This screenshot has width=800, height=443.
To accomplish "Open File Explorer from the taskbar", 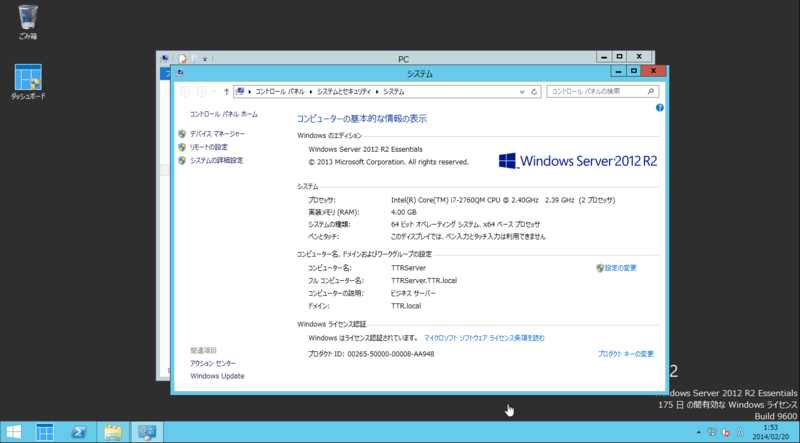I will point(113,432).
